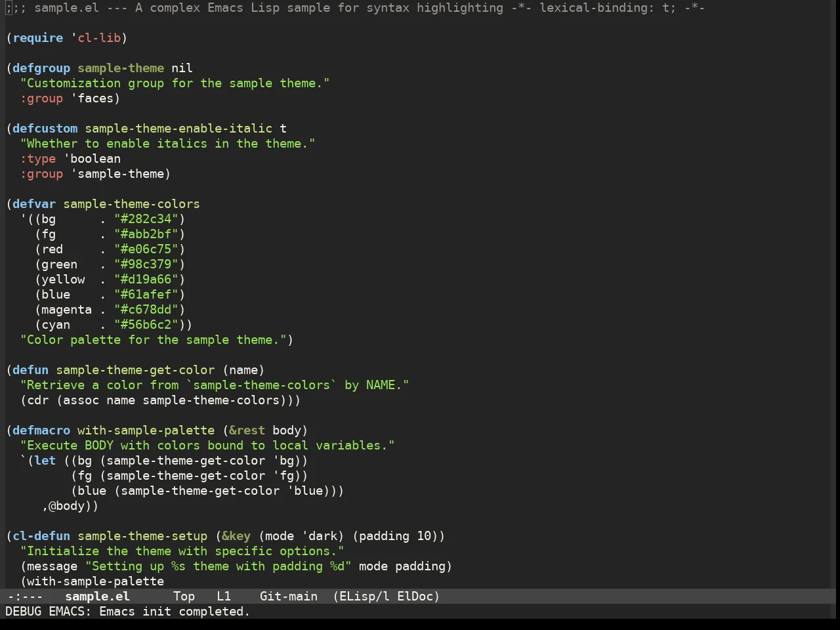Click the :type keyword
This screenshot has width=840, height=630.
38,159
